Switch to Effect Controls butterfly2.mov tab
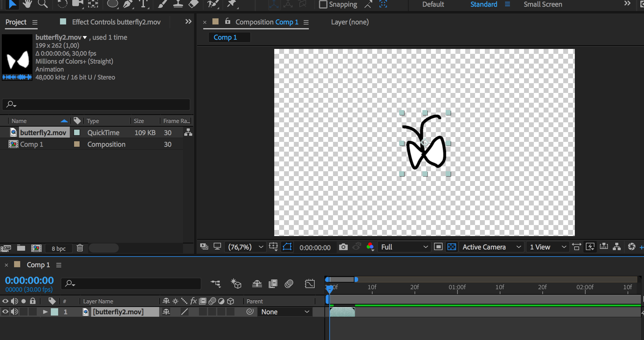The height and width of the screenshot is (340, 644). (x=116, y=22)
